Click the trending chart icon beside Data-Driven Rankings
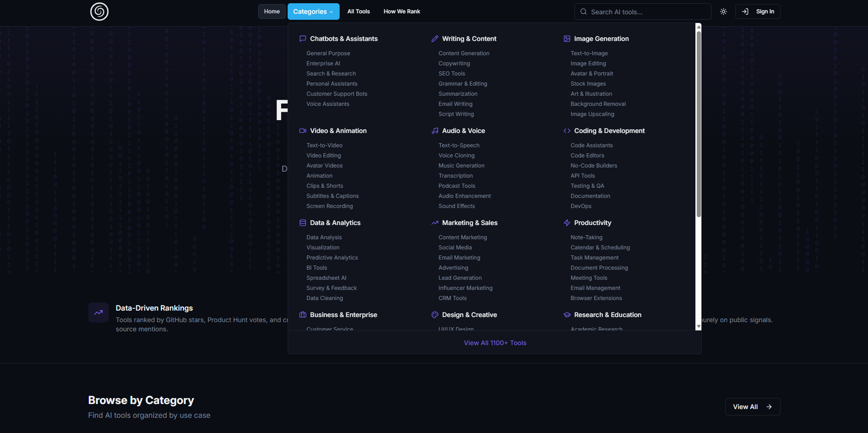 [98, 312]
